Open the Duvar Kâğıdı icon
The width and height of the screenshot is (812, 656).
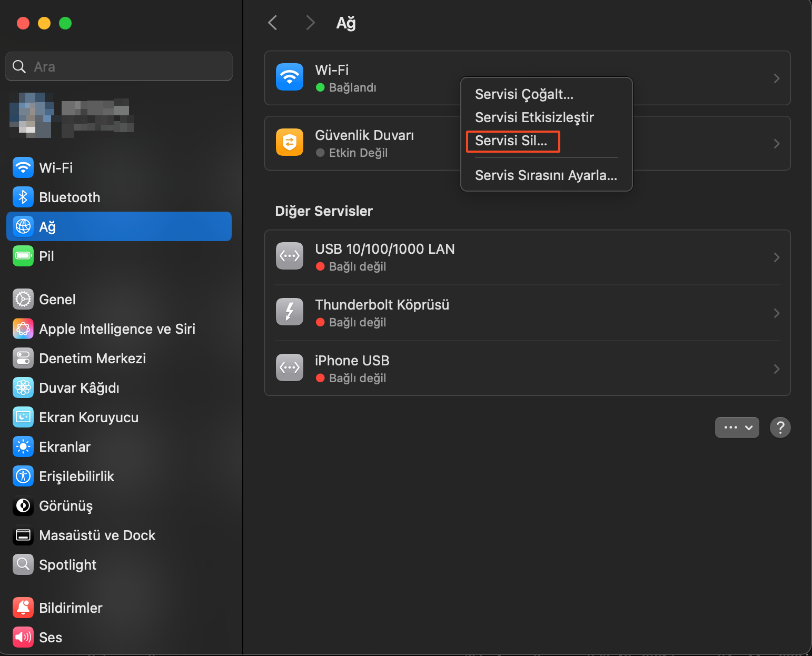(x=23, y=388)
